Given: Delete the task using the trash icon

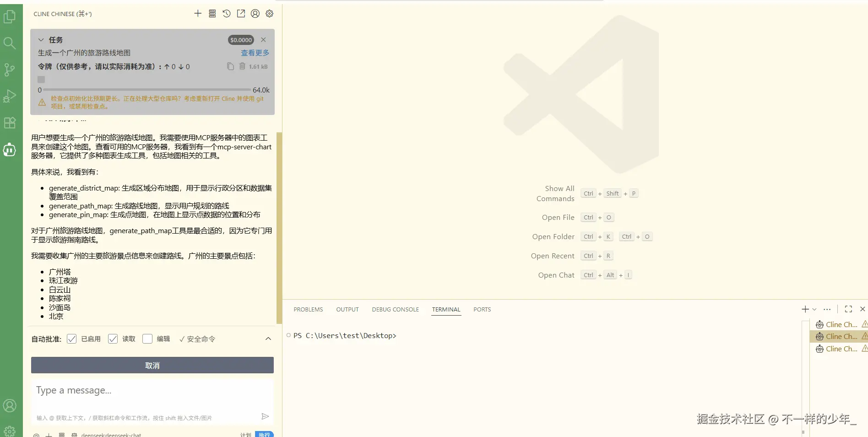Looking at the screenshot, I should tap(243, 66).
